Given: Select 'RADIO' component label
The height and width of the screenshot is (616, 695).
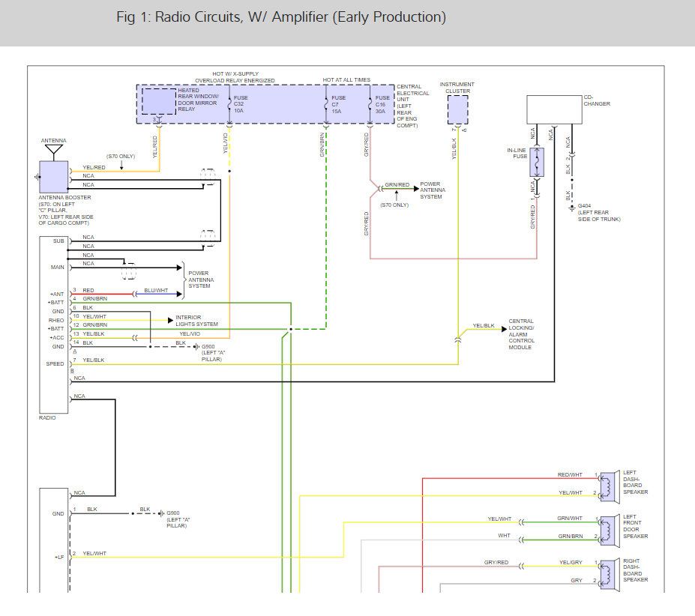Looking at the screenshot, I should point(47,417).
